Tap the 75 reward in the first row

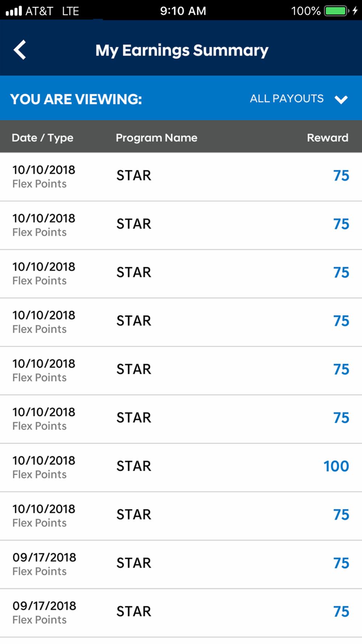point(341,176)
